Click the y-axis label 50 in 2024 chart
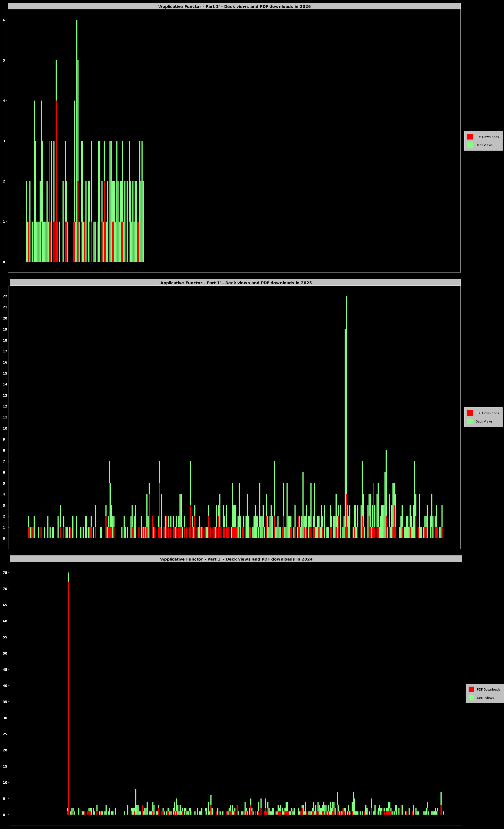Image resolution: width=504 pixels, height=829 pixels. (5, 653)
